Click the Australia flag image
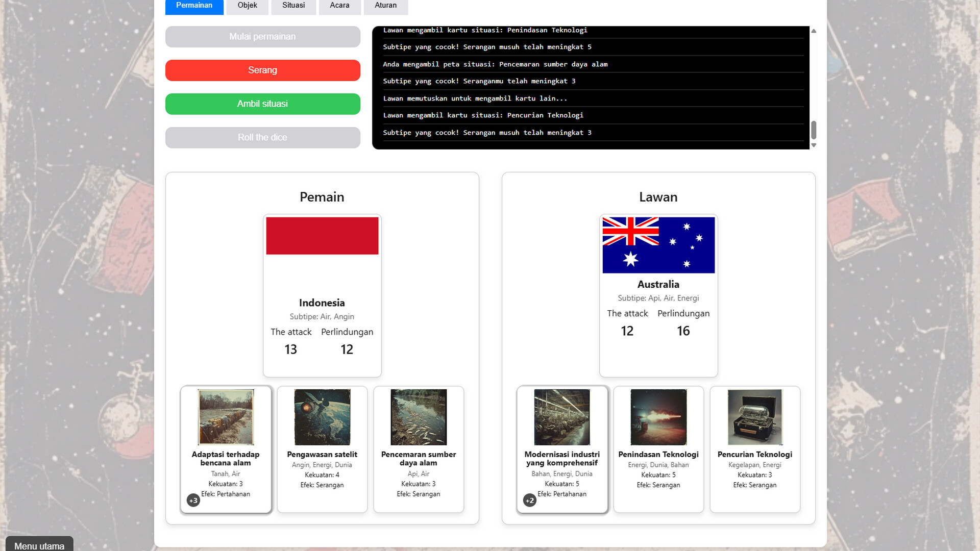980x551 pixels. (x=658, y=245)
